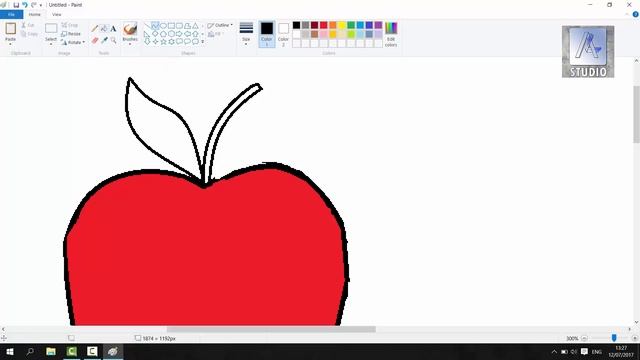Pick the Diamond shape
The width and height of the screenshot is (640, 360).
point(155,34)
